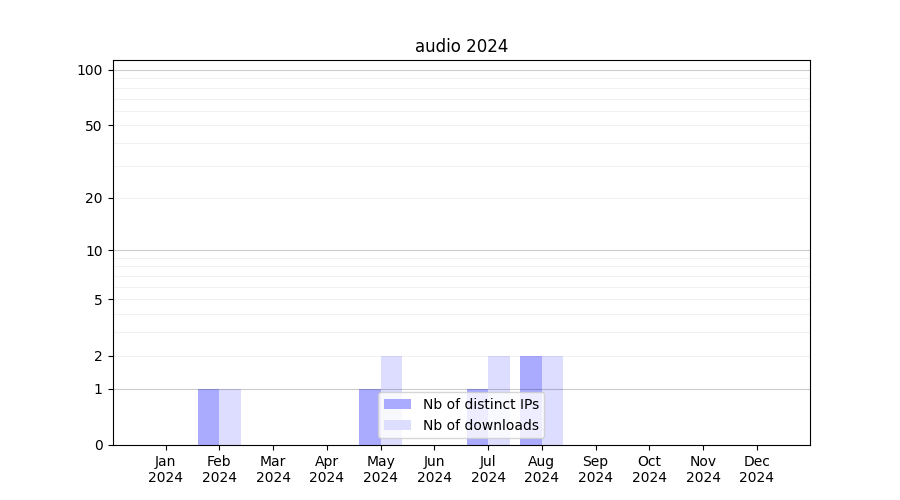Select the Feb 2024 distinct IPs bar
900x500 pixels.
point(208,417)
